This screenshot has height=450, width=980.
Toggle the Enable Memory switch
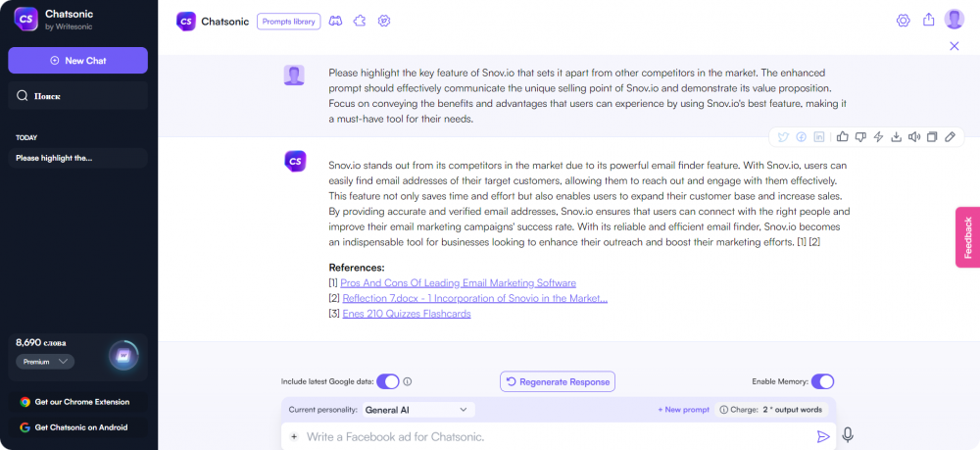pos(822,381)
